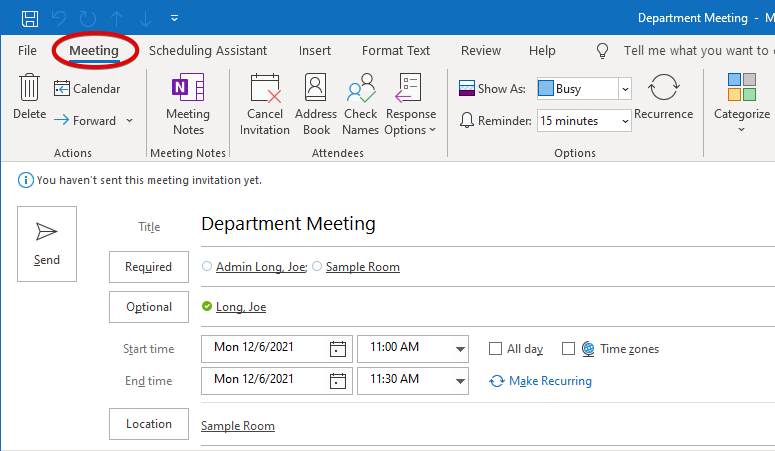Open the Format Text tab
The image size is (775, 451).
[396, 50]
